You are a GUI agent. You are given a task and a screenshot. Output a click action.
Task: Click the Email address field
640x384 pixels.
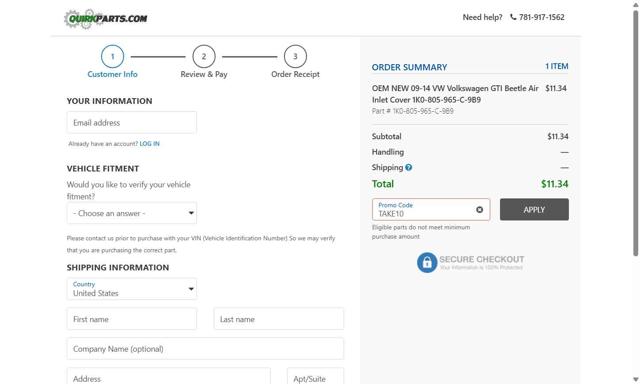(132, 122)
